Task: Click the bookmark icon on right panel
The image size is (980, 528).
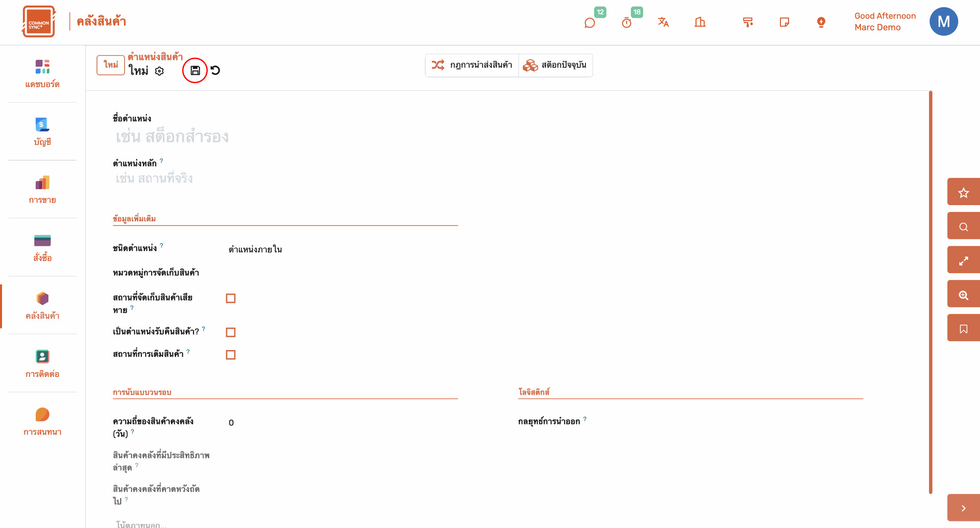Action: click(963, 329)
